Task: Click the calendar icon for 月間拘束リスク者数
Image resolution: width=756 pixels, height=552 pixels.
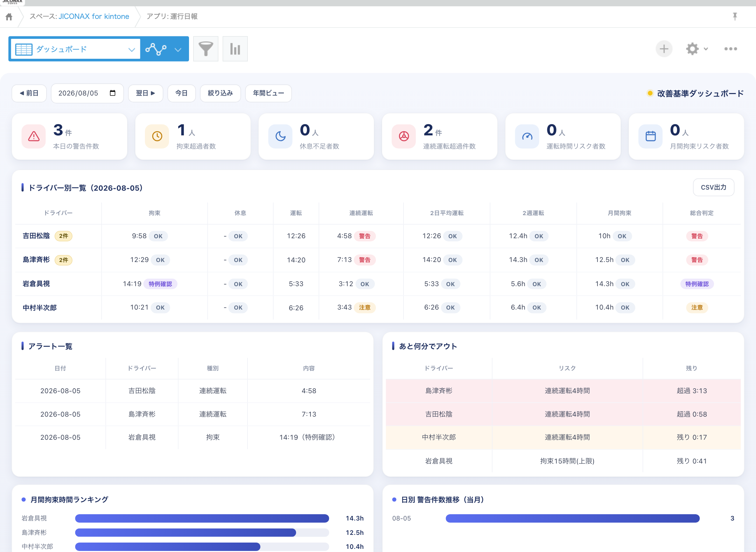Action: point(651,136)
